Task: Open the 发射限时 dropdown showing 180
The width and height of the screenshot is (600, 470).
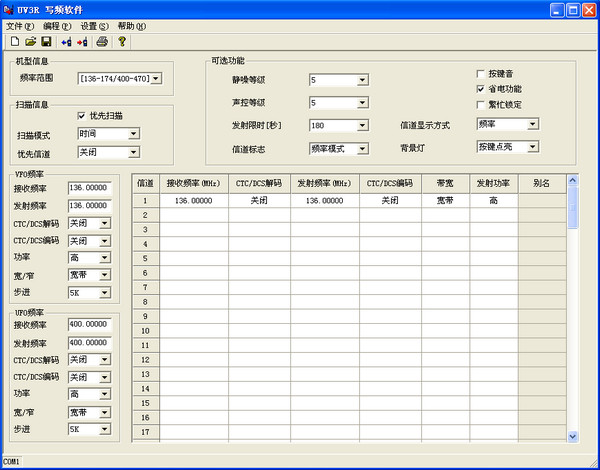Action: tap(362, 125)
